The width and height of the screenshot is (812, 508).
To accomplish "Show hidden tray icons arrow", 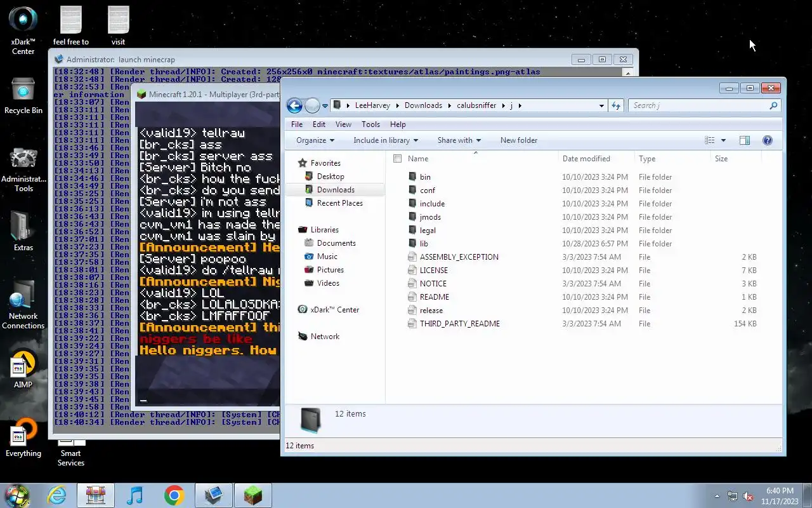I will [x=717, y=496].
